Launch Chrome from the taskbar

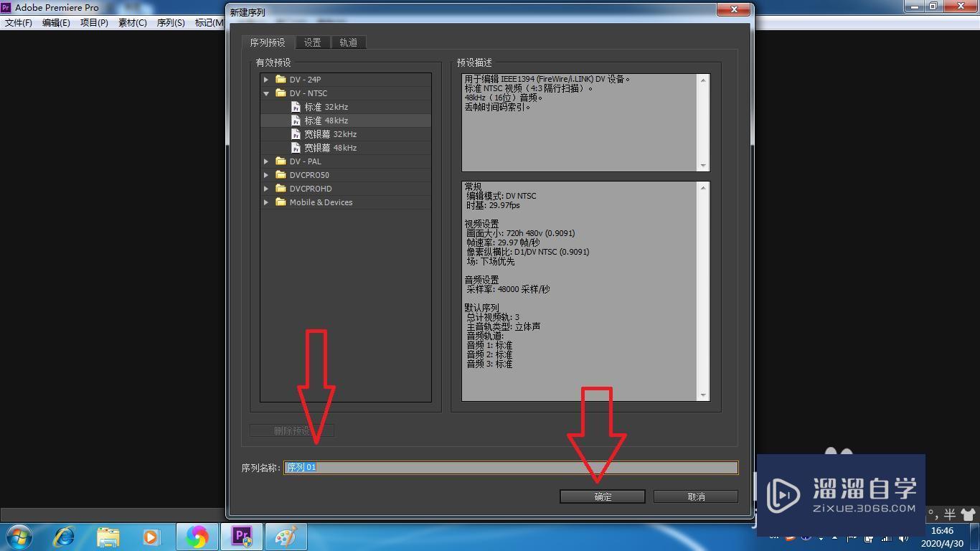[x=197, y=536]
